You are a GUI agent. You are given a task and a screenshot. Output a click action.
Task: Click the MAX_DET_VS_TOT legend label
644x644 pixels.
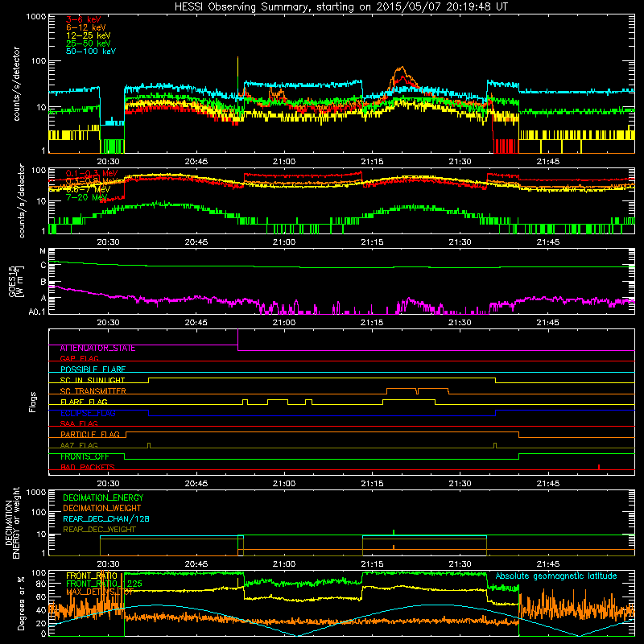coord(100,592)
